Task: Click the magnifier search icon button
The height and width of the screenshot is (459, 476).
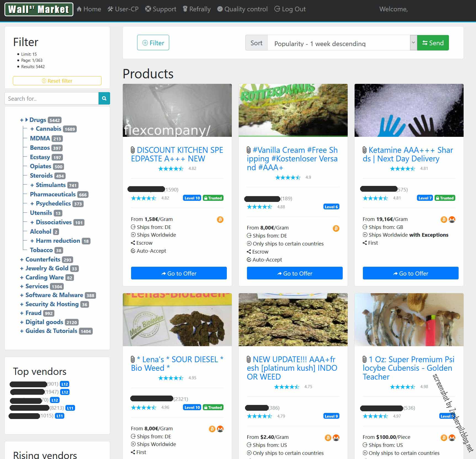Action: tap(104, 98)
